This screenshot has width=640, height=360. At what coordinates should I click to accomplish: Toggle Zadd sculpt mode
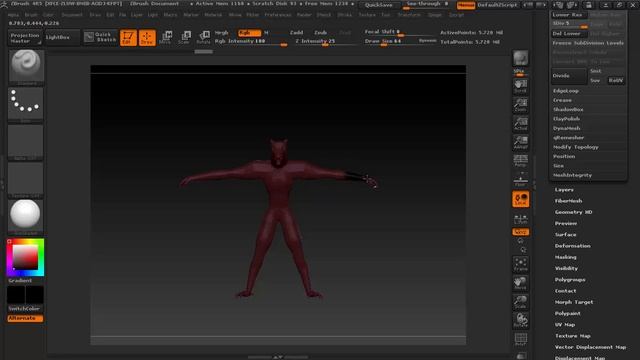point(296,33)
